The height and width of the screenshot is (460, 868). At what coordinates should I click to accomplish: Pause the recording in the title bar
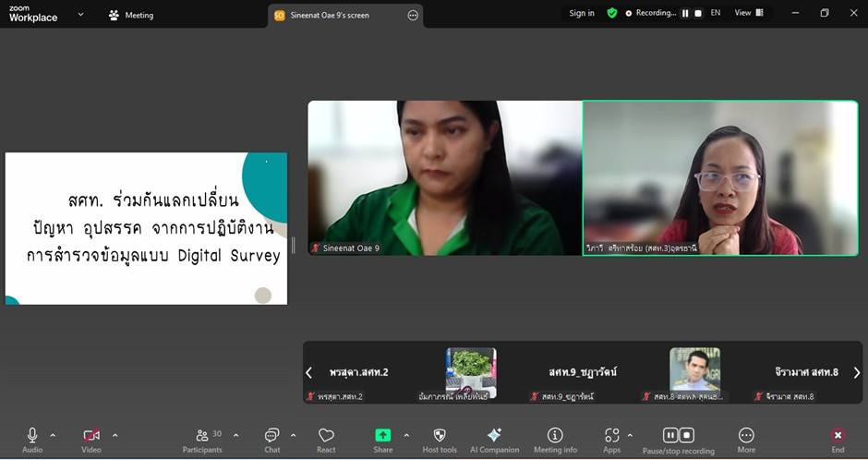(x=685, y=14)
